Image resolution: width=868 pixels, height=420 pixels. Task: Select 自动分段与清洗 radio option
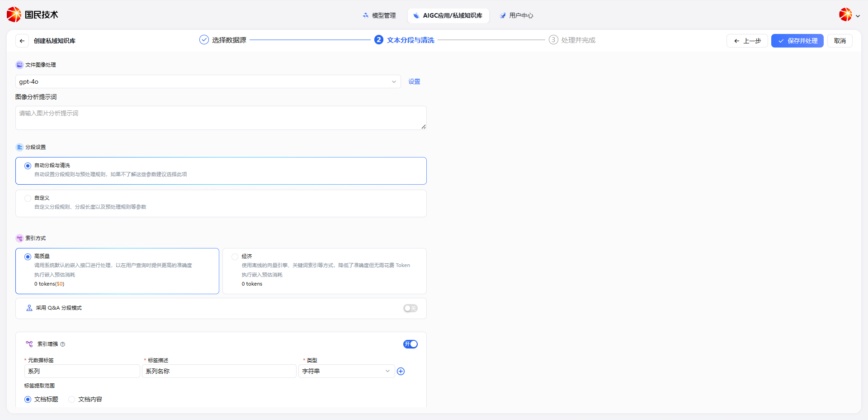click(x=28, y=166)
